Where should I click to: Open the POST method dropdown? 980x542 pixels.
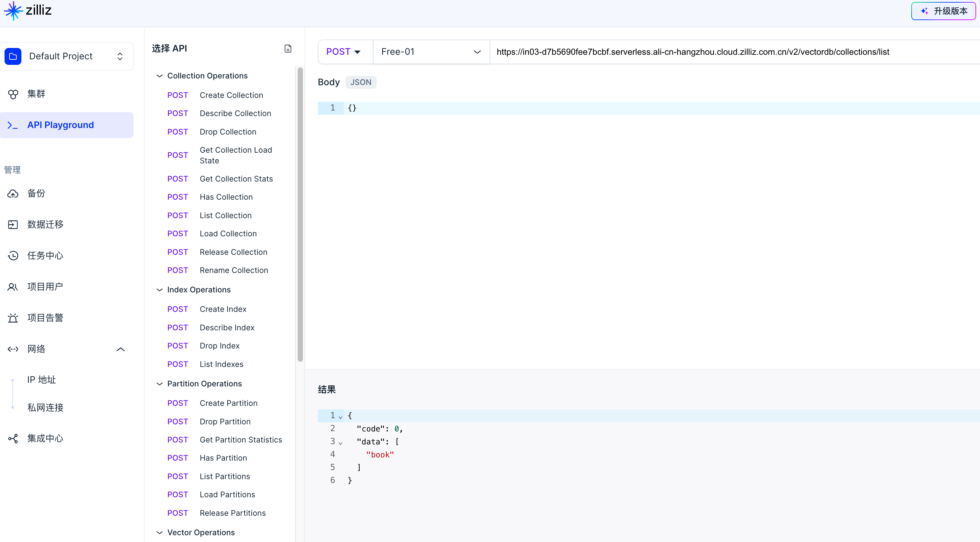pyautogui.click(x=343, y=52)
